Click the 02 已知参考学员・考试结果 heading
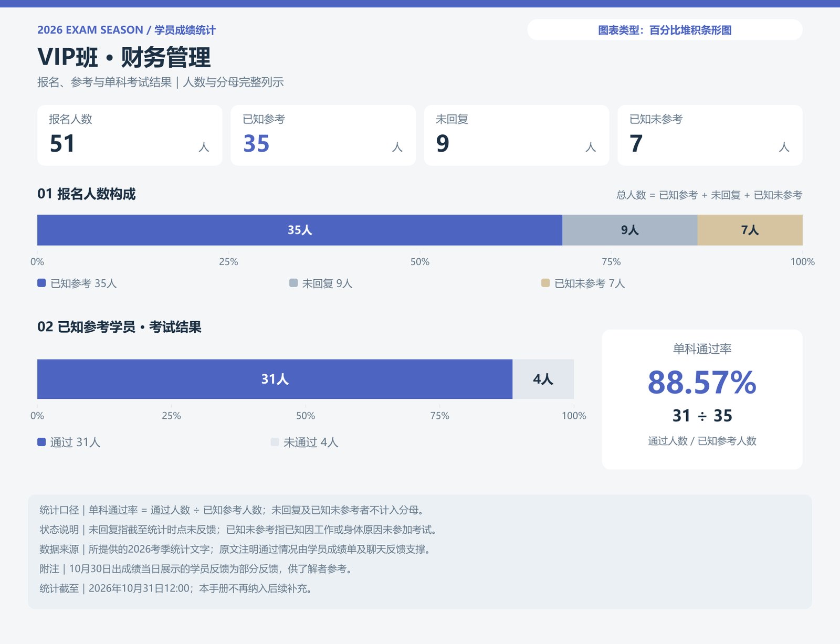The image size is (840, 644). 119,327
